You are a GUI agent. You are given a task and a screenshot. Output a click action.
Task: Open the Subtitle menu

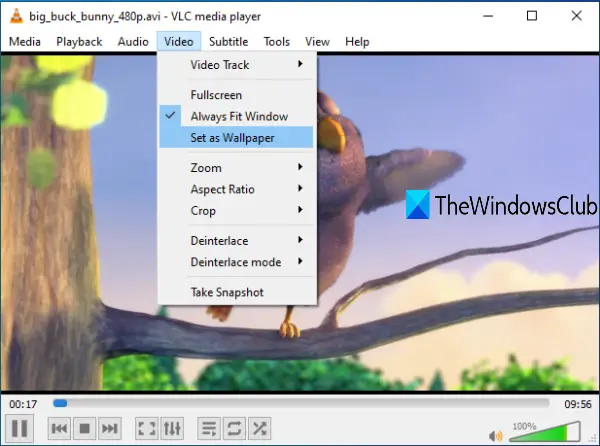coord(228,41)
